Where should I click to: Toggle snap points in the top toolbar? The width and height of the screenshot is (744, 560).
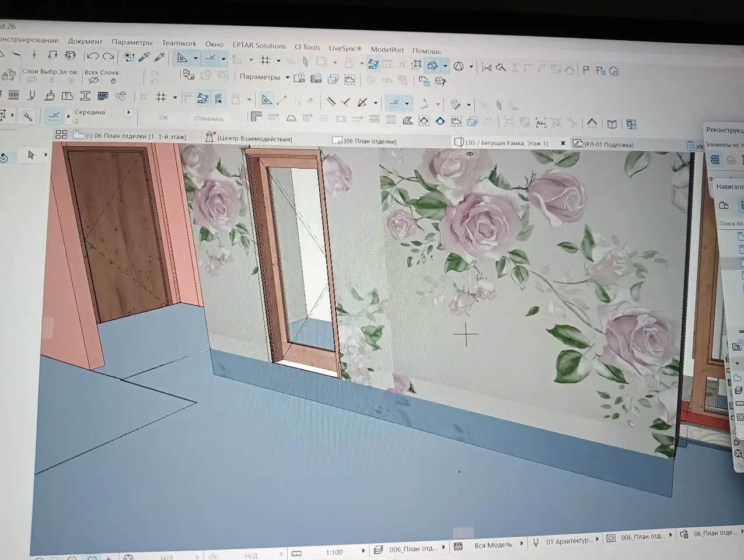(x=211, y=58)
